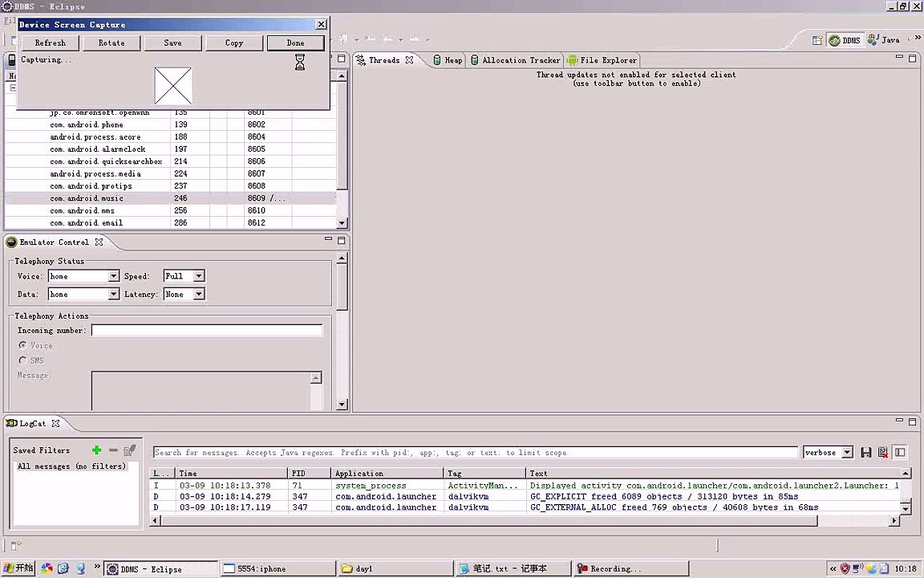Toggle the saved filters panel display
Viewport: 924px width, 578px height.
[900, 453]
